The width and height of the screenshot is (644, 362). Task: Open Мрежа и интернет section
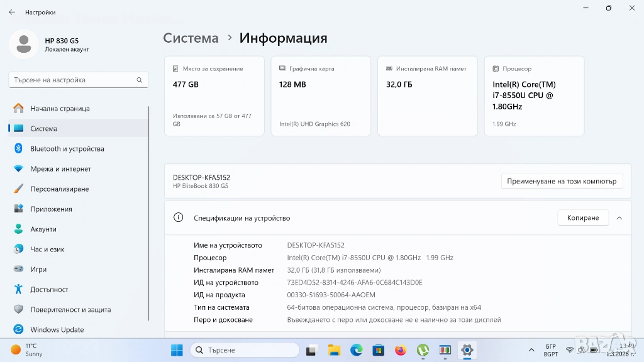click(60, 169)
